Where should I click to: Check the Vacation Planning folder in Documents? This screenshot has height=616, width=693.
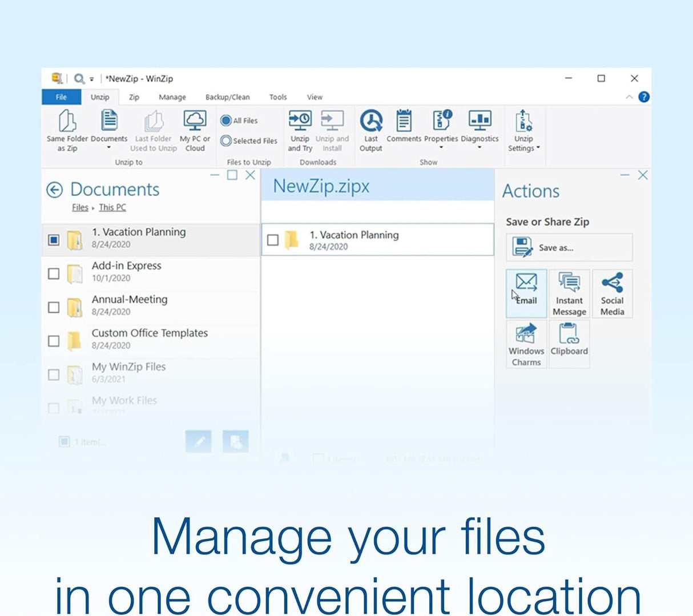coord(54,240)
